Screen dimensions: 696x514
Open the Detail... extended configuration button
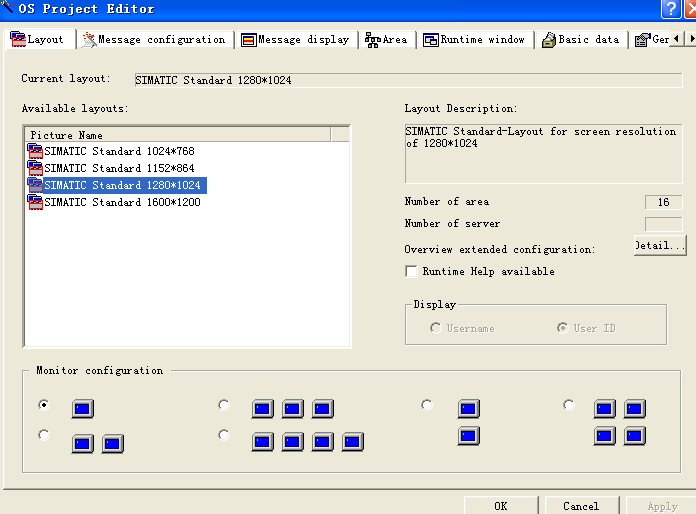(660, 245)
